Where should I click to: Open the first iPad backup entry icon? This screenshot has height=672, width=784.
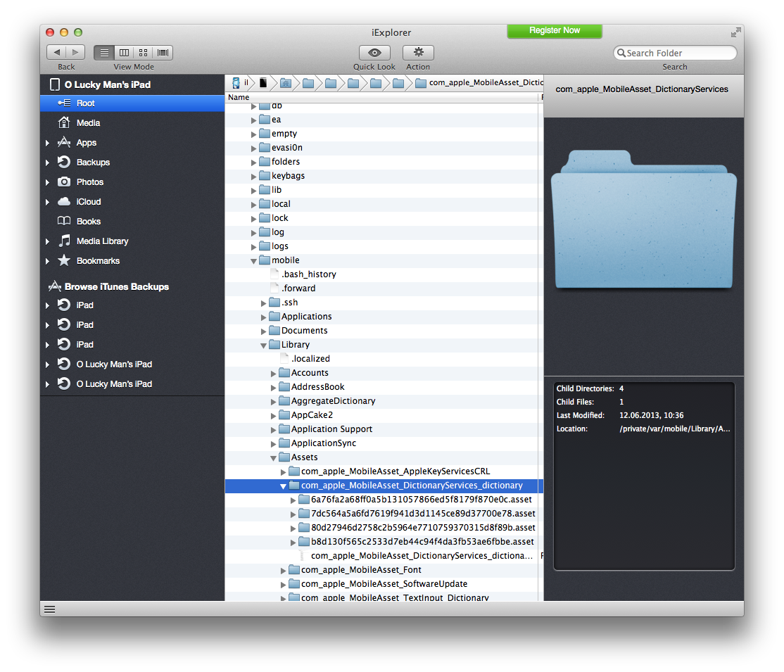coord(64,305)
